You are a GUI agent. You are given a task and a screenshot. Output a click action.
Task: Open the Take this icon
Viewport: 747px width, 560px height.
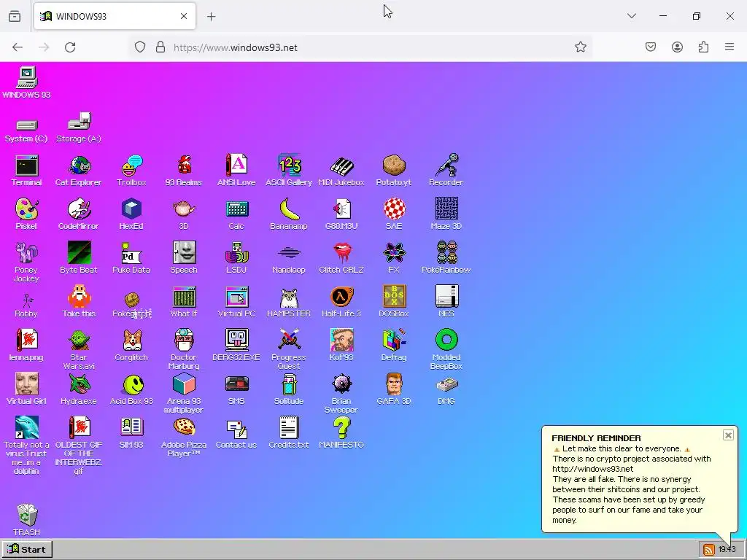pyautogui.click(x=79, y=297)
